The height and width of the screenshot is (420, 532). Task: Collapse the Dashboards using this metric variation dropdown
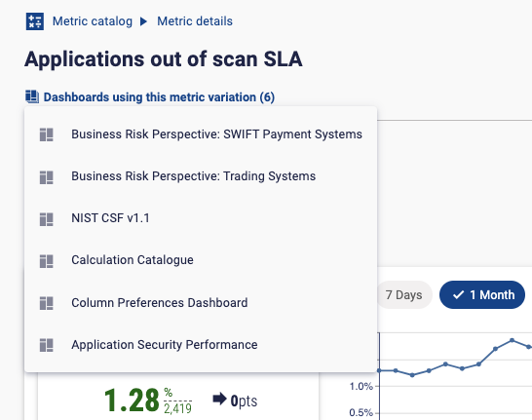(x=159, y=97)
